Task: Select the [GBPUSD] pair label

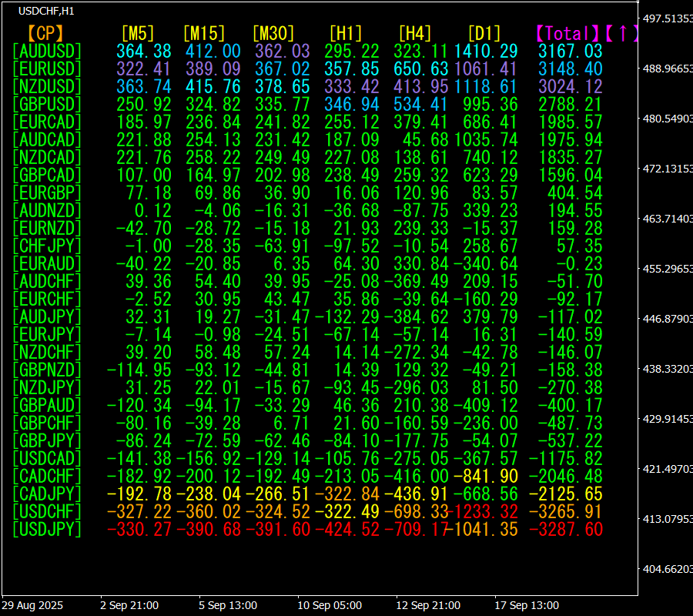Action: pyautogui.click(x=47, y=104)
